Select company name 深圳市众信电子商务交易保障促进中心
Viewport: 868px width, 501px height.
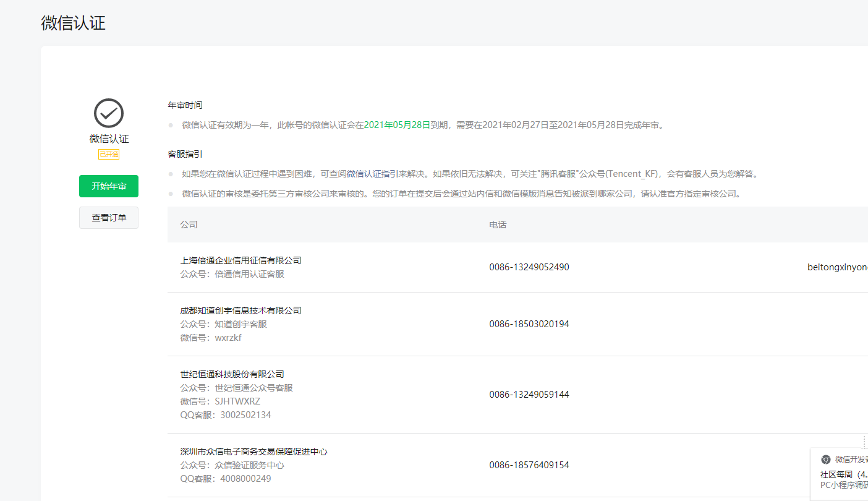(x=254, y=452)
